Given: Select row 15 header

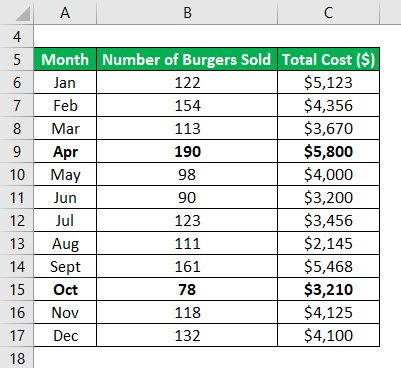Looking at the screenshot, I should 17,289.
